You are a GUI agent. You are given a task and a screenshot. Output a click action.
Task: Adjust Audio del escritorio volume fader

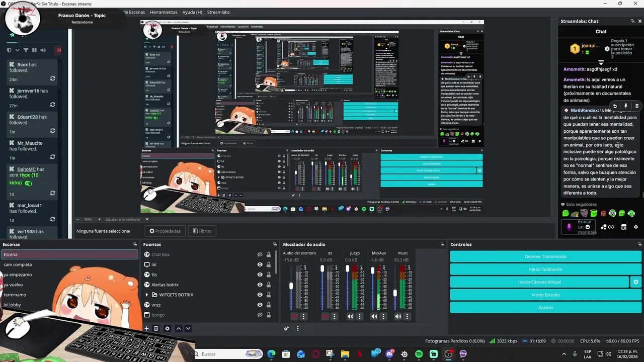tap(291, 286)
